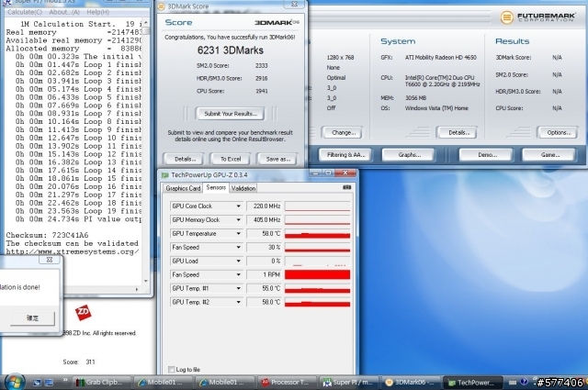Screen dimensions: 588x390
Task: Confirm the calculation done dialog button
Action: tap(32, 318)
